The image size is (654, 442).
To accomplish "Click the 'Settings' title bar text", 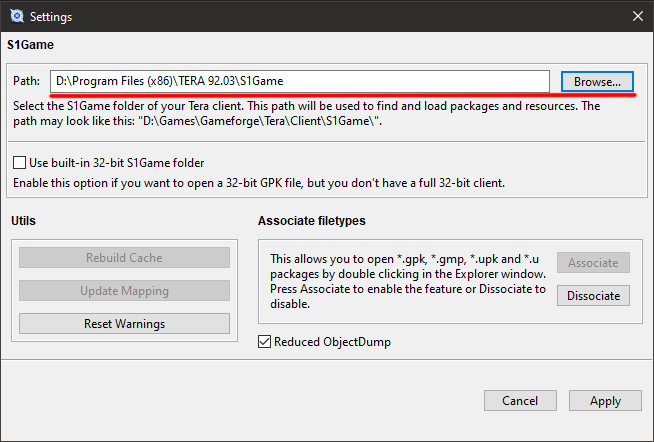I will (51, 17).
